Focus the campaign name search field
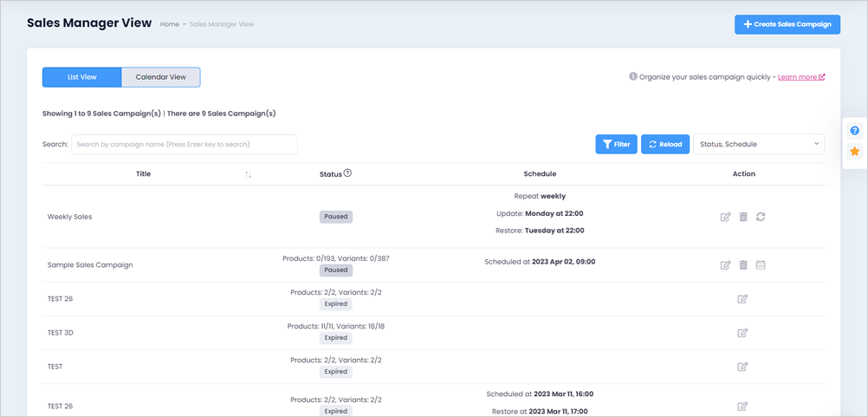The height and width of the screenshot is (417, 868). click(185, 144)
